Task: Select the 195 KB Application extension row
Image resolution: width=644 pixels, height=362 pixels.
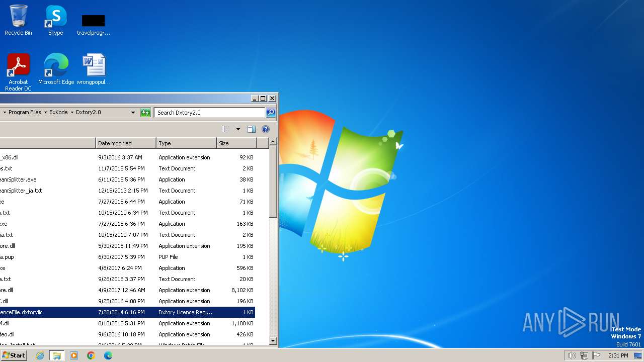Action: [x=127, y=246]
